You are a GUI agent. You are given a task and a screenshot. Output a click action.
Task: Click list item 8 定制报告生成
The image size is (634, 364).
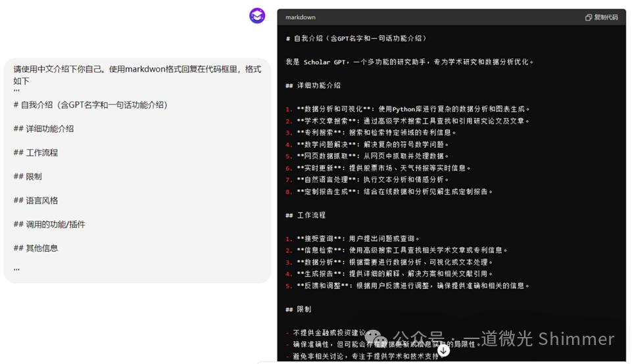coord(389,191)
